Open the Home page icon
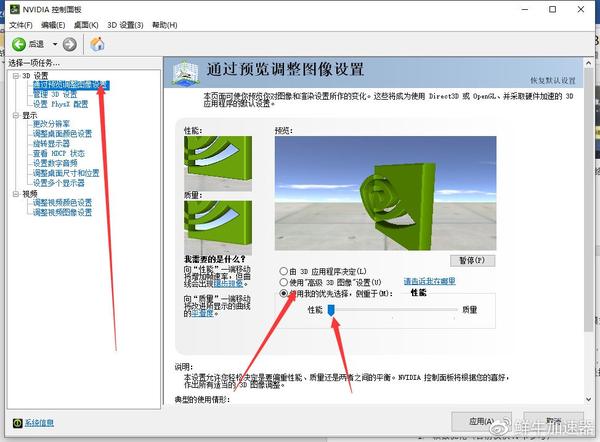This screenshot has height=442, width=600. point(97,44)
